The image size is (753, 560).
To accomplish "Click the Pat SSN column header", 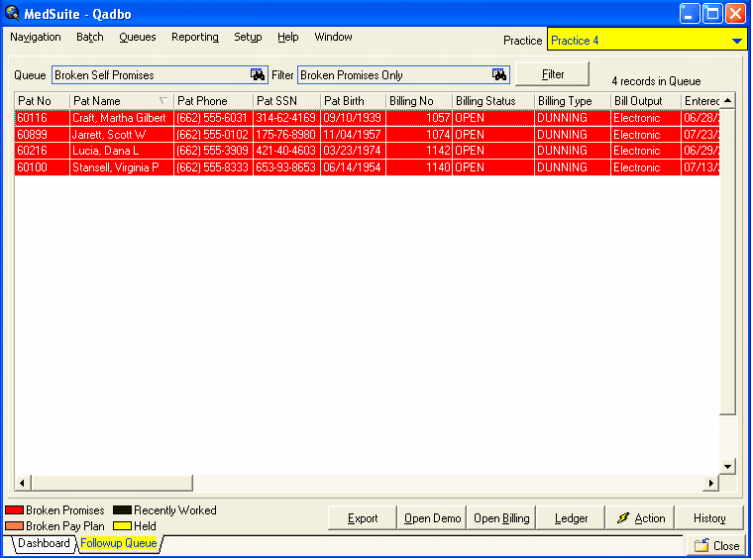I will (x=286, y=101).
